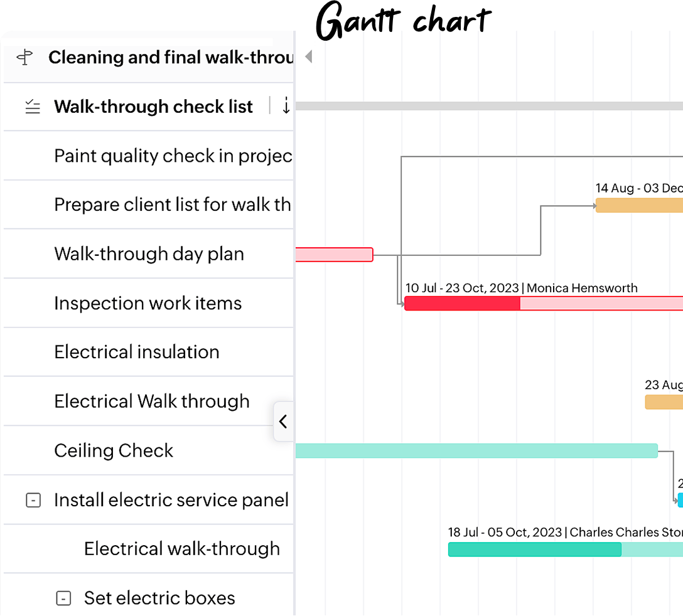The image size is (683, 616).
Task: Select the Paint quality check task row
Action: pos(157,156)
